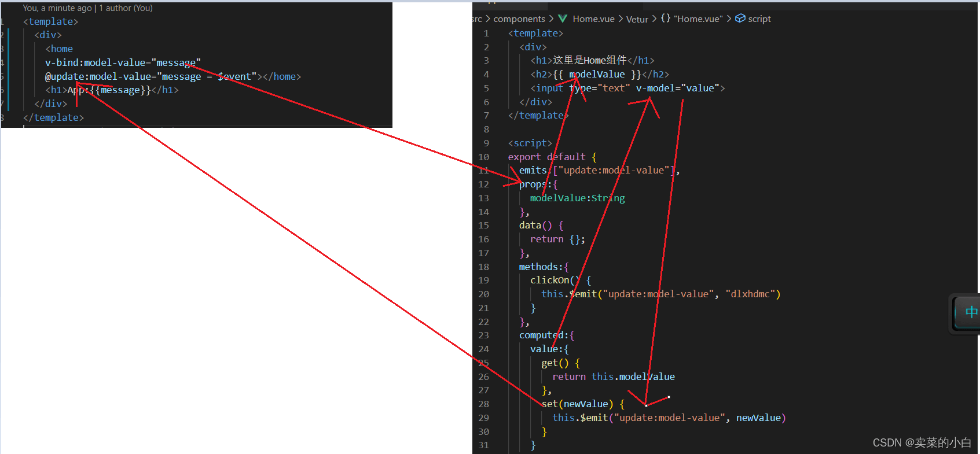Image resolution: width=980 pixels, height=454 pixels.
Task: Select the "src" breadcrumb item
Action: tap(476, 19)
